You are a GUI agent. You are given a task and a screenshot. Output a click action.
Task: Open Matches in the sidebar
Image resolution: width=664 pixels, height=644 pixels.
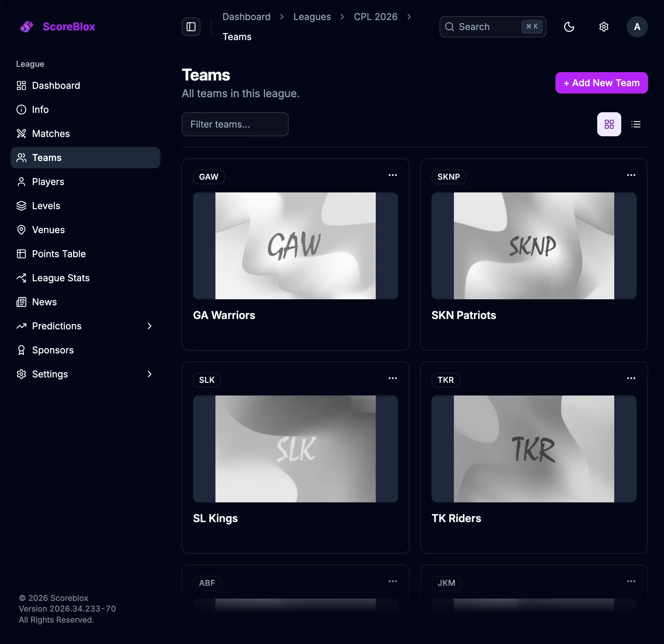(86, 134)
